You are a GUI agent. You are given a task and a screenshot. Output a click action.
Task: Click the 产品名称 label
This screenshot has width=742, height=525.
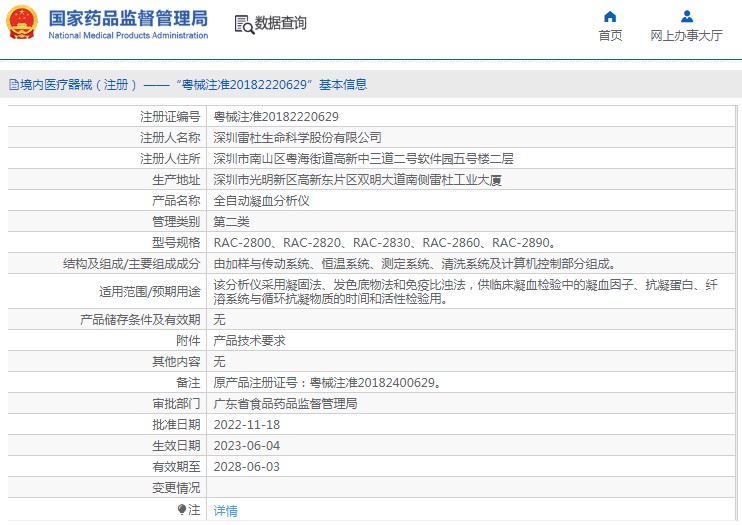[176, 201]
